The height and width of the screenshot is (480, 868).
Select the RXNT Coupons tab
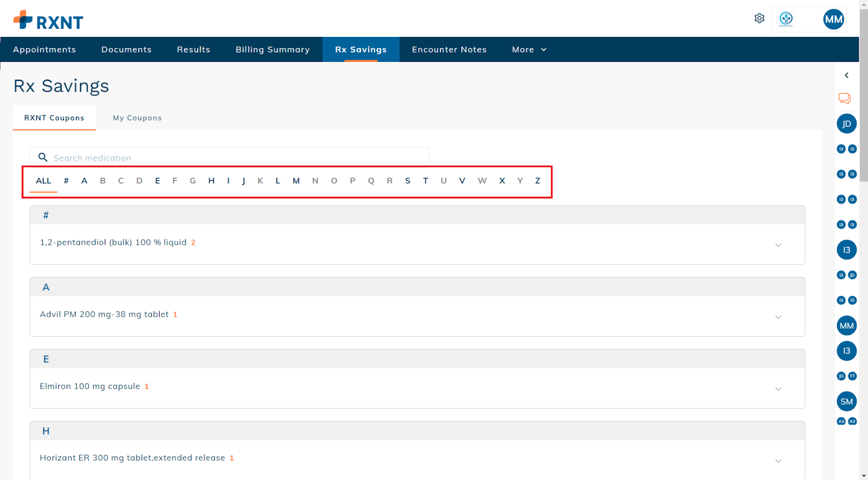coord(54,118)
